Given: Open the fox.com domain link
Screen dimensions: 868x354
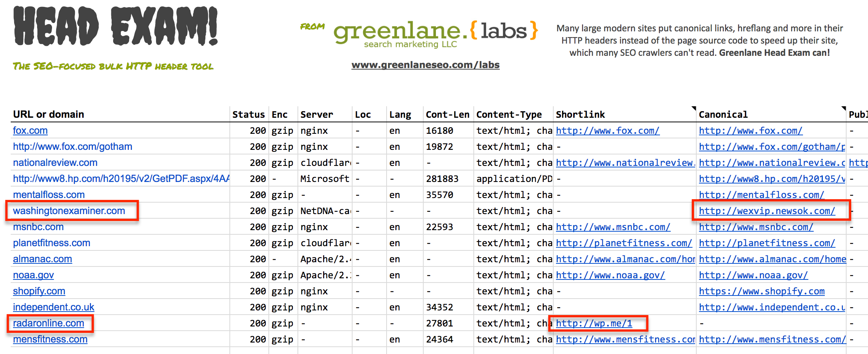Looking at the screenshot, I should click(x=30, y=131).
